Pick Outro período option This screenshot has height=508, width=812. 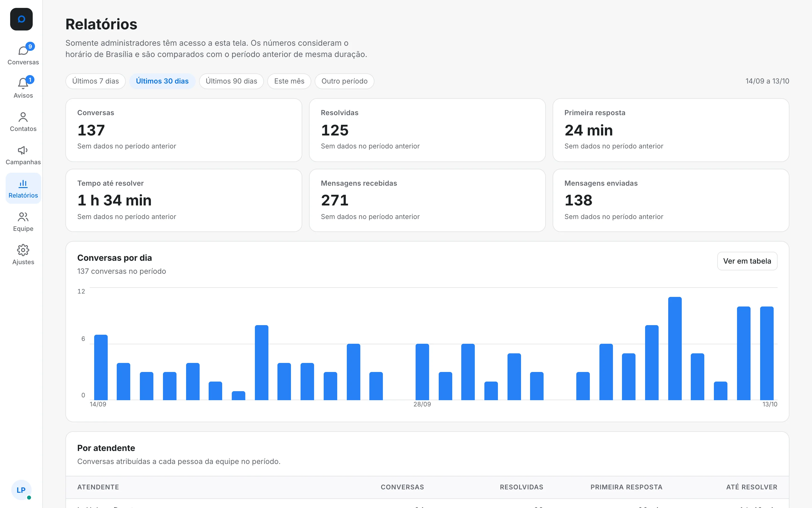coord(345,81)
